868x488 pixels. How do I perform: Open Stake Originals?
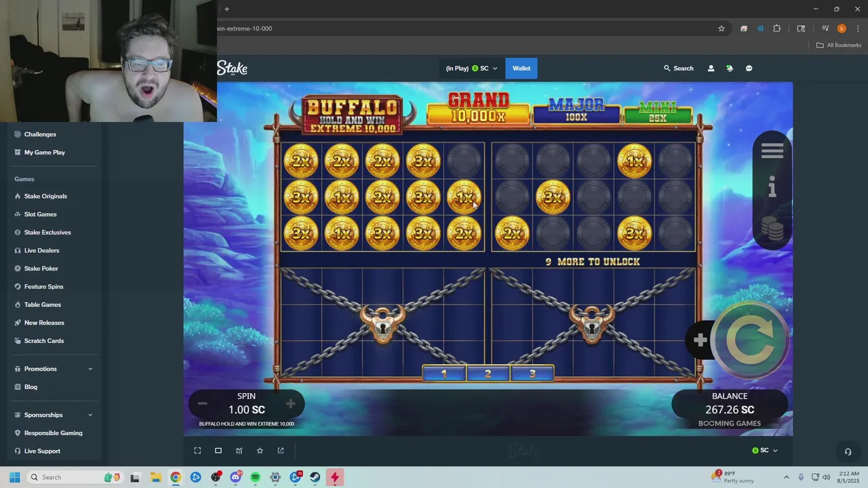point(45,197)
